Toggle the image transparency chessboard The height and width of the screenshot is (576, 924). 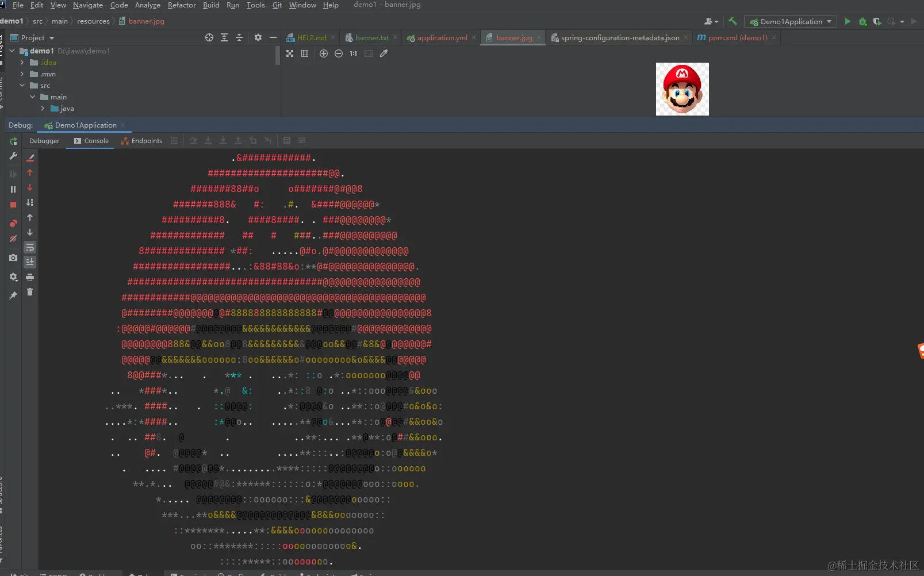(290, 53)
